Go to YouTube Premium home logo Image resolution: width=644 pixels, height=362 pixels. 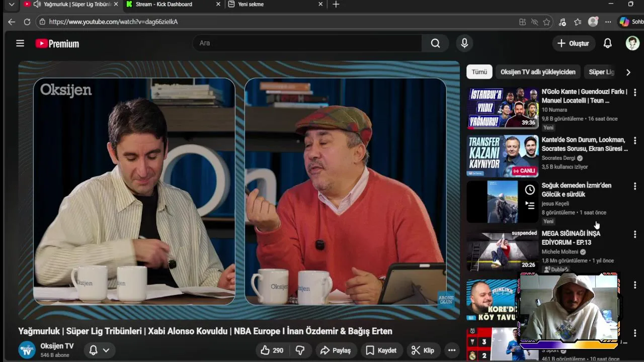click(x=57, y=44)
